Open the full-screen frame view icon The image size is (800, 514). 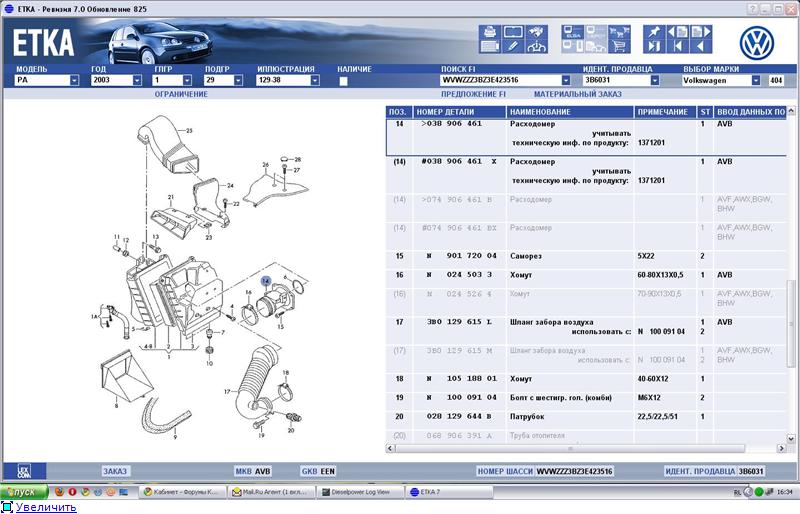513,32
